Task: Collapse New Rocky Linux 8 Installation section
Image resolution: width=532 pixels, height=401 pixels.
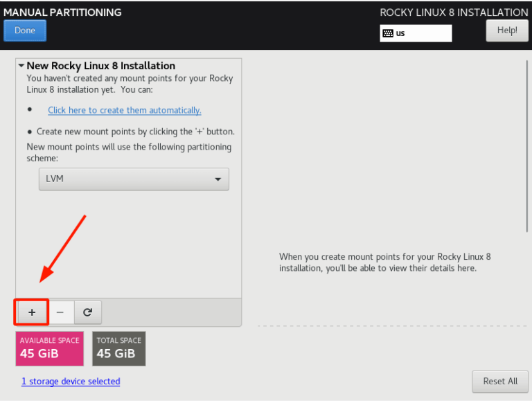Action: pyautogui.click(x=21, y=66)
